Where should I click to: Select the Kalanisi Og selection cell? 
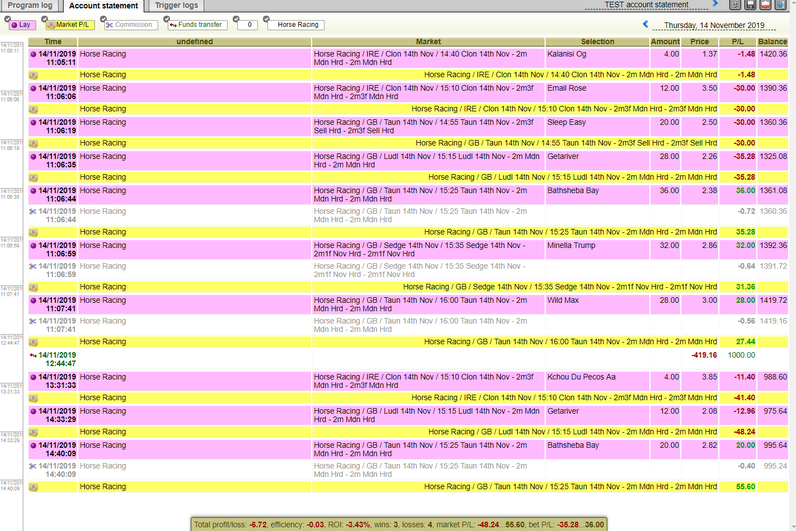(598, 58)
